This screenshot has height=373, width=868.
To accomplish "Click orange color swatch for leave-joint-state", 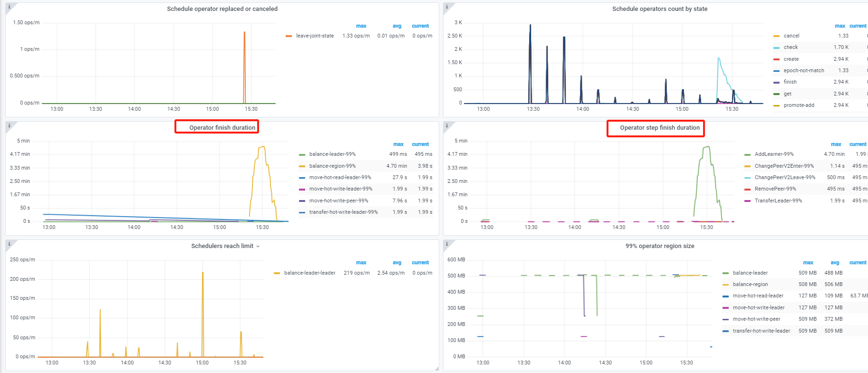I will (x=289, y=36).
